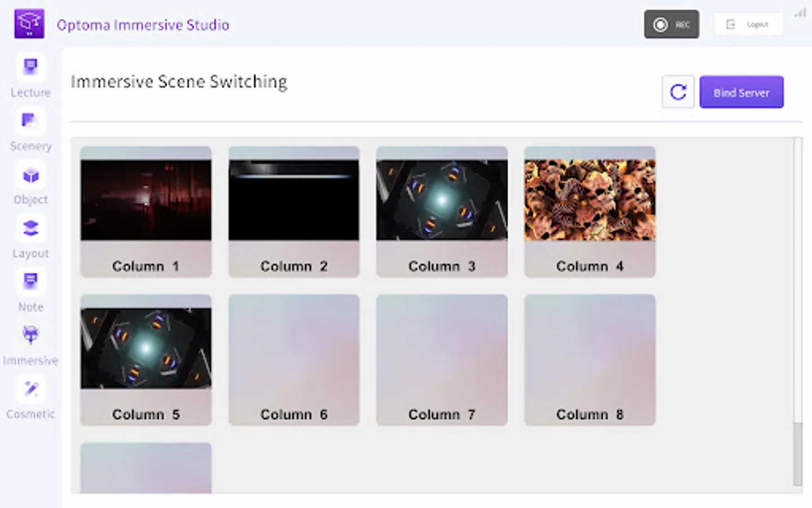Viewport: 812px width, 508px height.
Task: Click the Optoma Immersive Studio logo
Action: (x=29, y=23)
